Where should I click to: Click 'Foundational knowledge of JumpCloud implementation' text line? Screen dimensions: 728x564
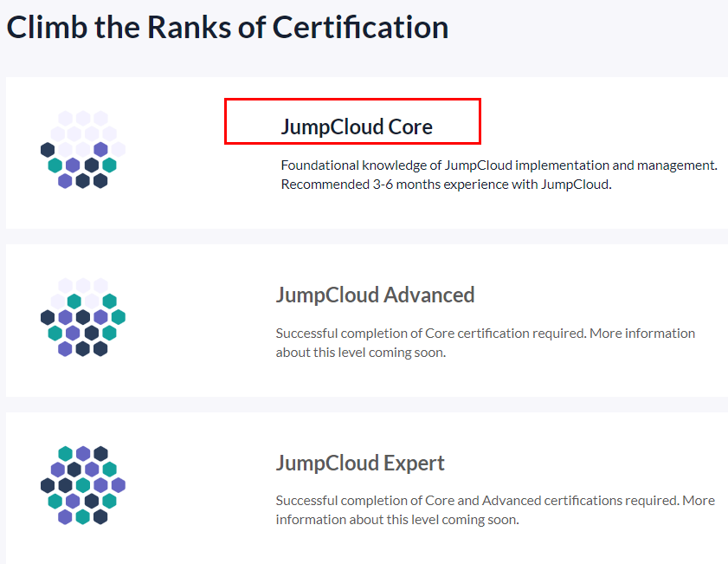(499, 165)
